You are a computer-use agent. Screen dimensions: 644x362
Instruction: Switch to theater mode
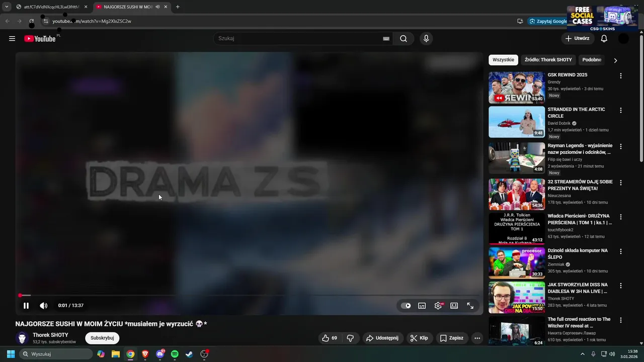coord(454,305)
